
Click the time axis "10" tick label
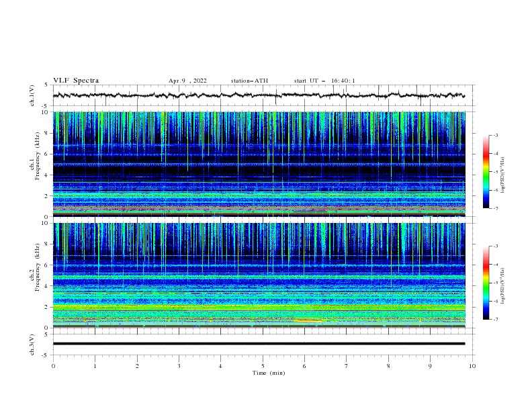tap(472, 366)
